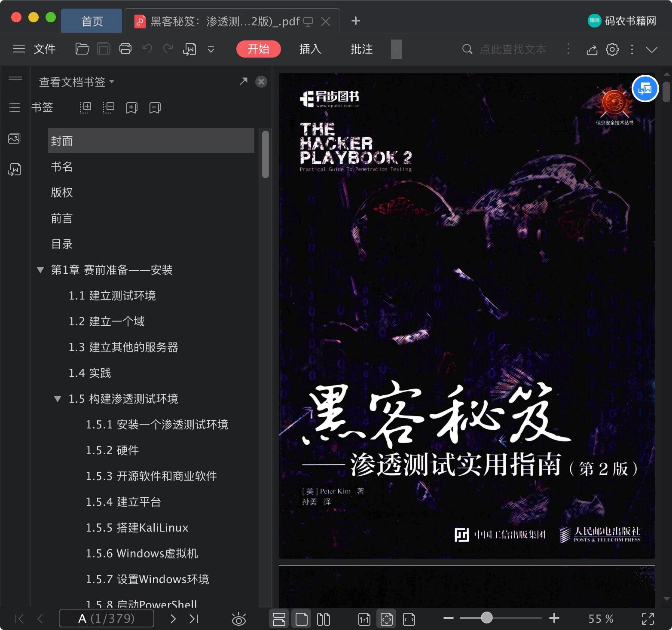The image size is (672, 630).
Task: Click the zoom slider handle
Action: [486, 618]
